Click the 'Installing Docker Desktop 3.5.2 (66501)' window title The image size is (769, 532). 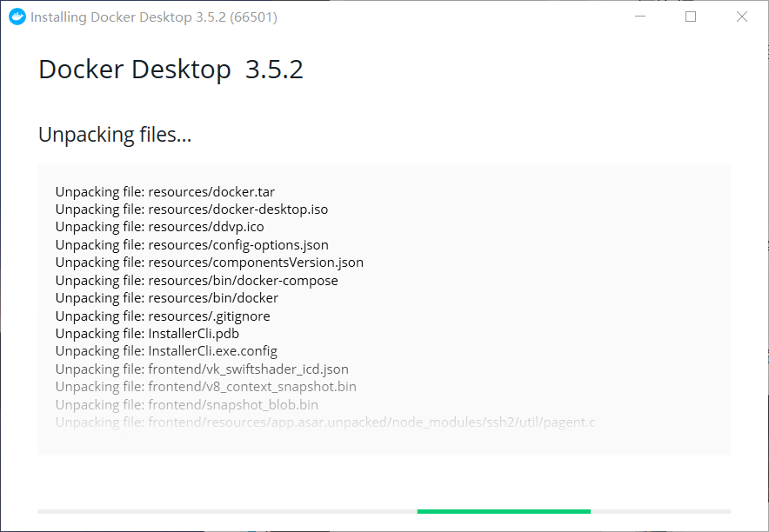coord(154,17)
